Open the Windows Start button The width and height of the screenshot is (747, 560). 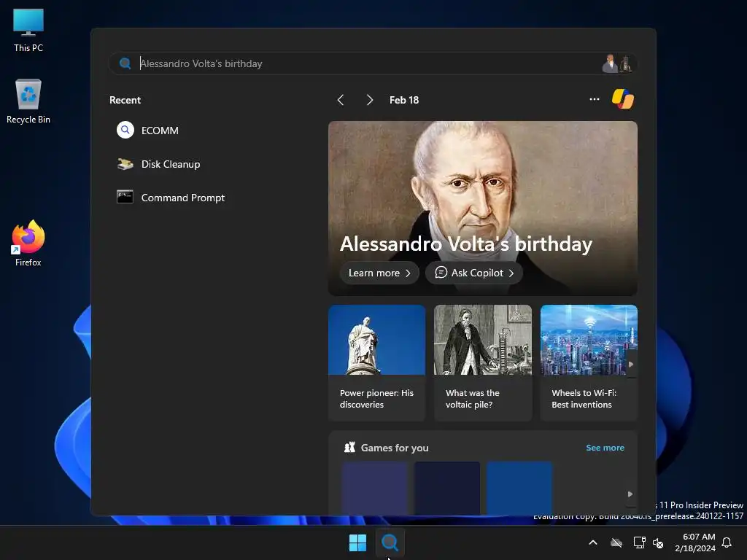point(357,542)
